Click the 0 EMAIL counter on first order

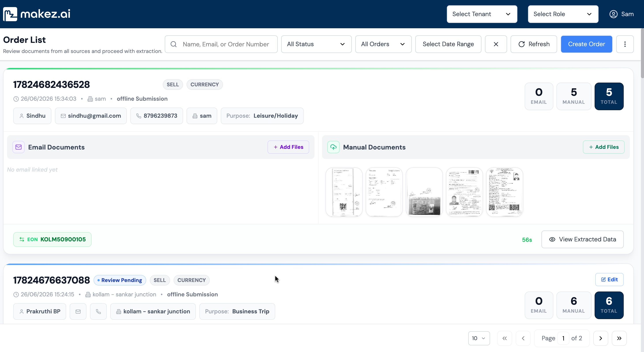click(539, 96)
